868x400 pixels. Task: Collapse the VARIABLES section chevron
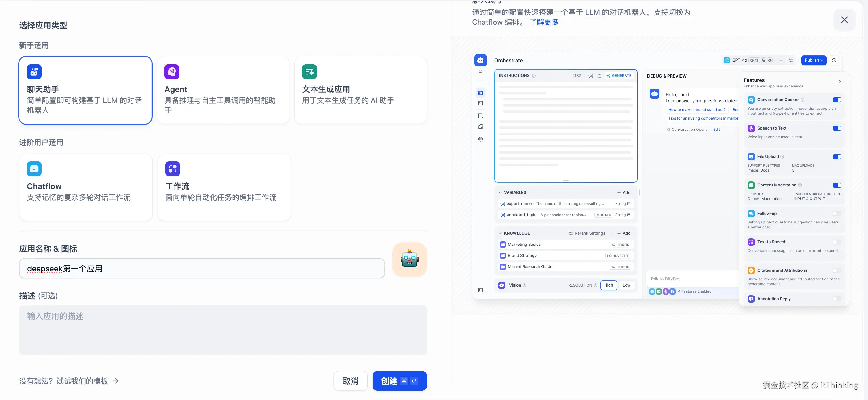pyautogui.click(x=500, y=193)
